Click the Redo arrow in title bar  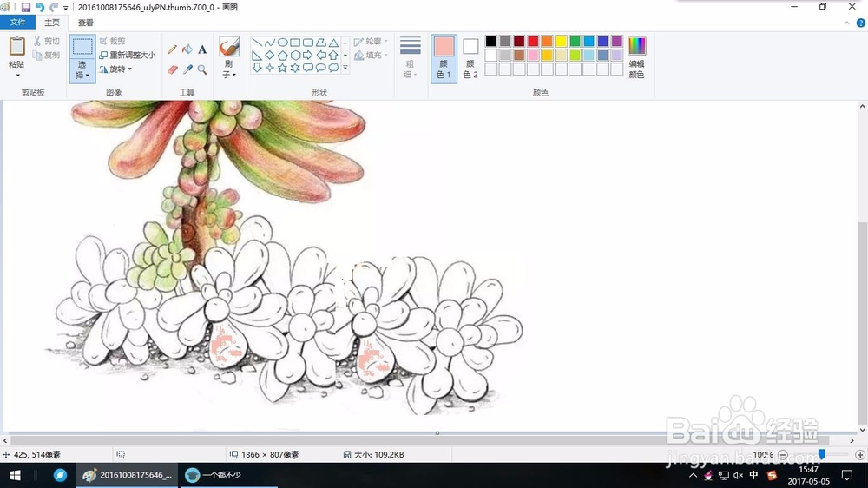click(54, 7)
